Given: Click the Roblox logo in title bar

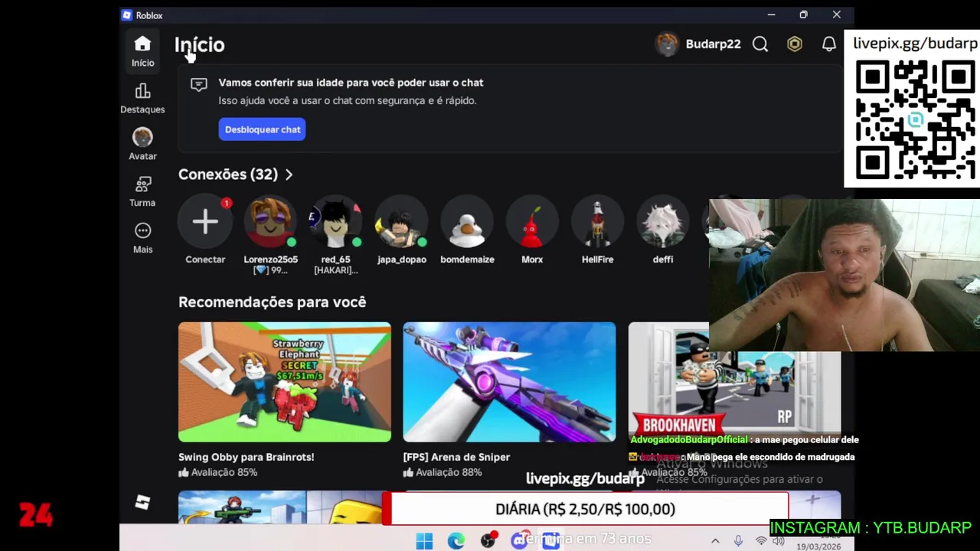Looking at the screenshot, I should [x=127, y=15].
